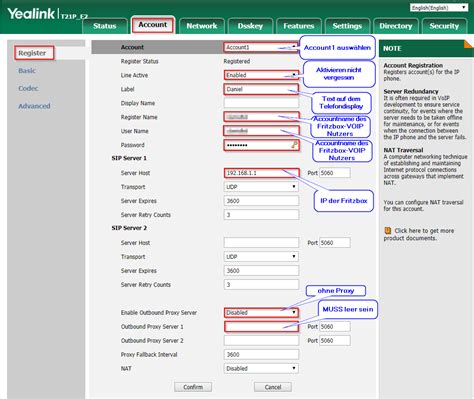Click the Proxy Fallback Interval field
The height and width of the screenshot is (399, 474).
click(261, 354)
